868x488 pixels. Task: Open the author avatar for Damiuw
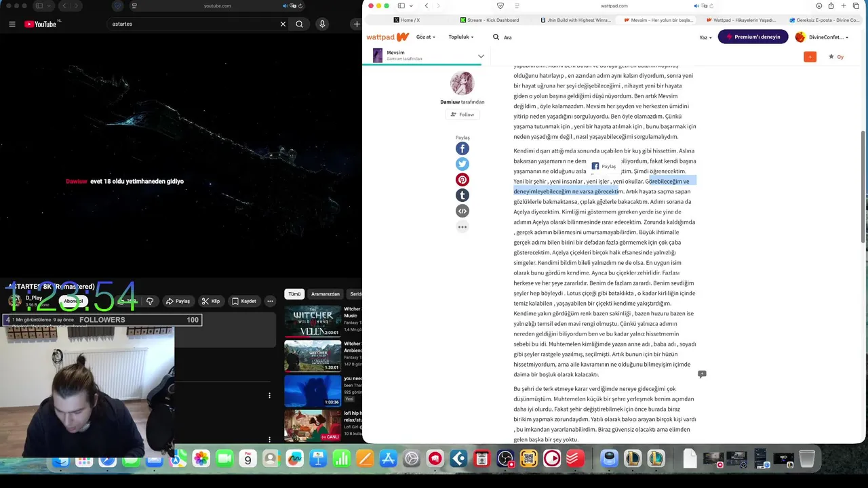[462, 83]
